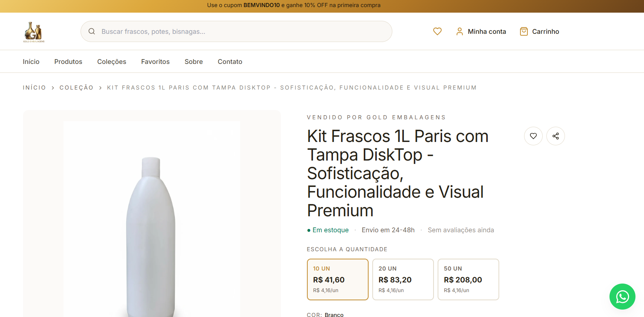Screen dimensions: 644x317
Task: Click 'ESCOLHA A QUANTIDADE' label
Action: [347, 249]
